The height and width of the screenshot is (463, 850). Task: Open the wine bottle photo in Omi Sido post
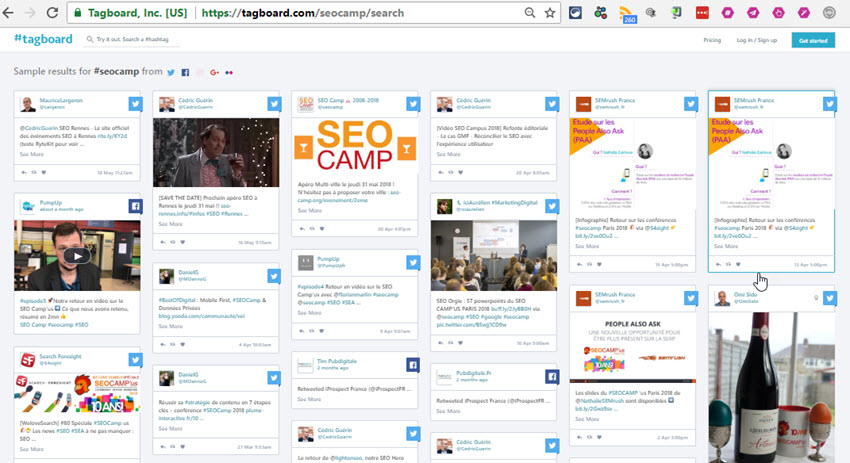(x=771, y=387)
